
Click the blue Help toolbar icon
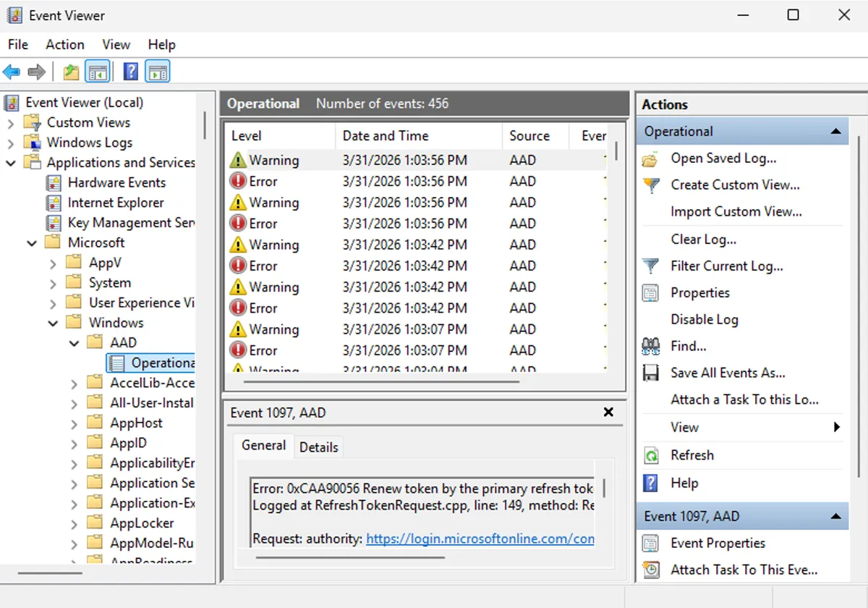(131, 72)
